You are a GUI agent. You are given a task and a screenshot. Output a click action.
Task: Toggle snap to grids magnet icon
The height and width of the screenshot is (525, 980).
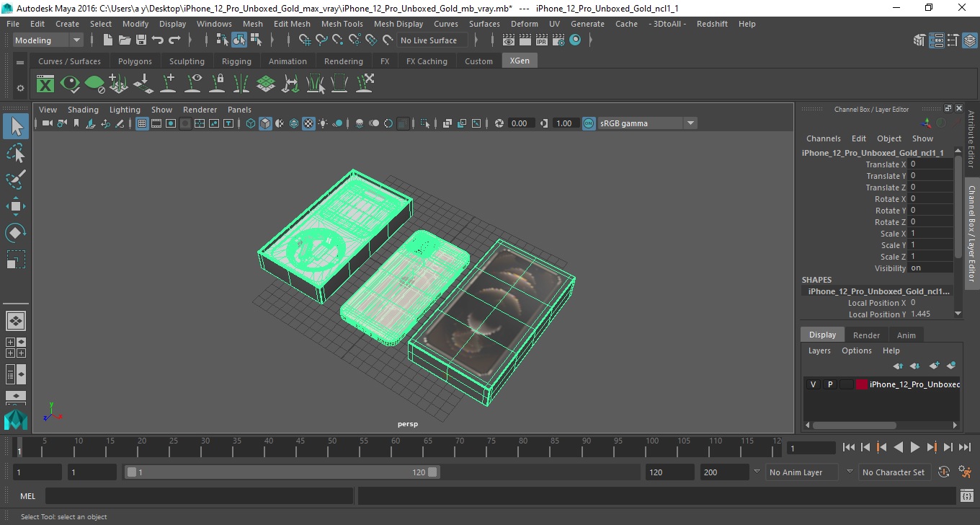pyautogui.click(x=305, y=40)
